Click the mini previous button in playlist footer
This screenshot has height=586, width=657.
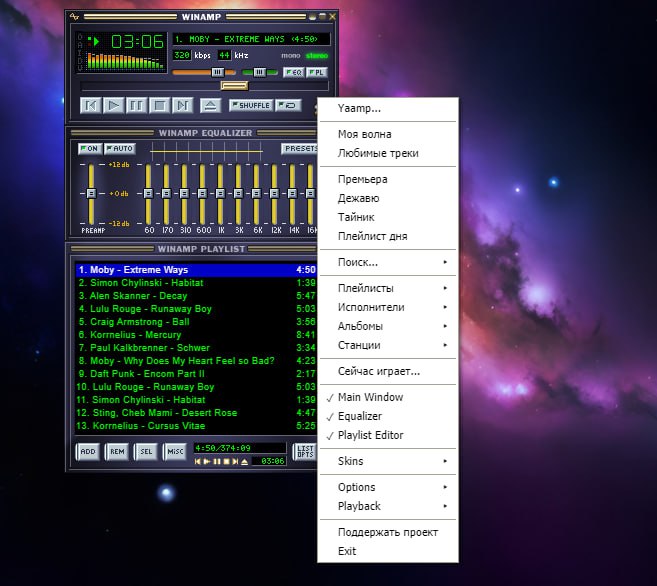pos(198,461)
